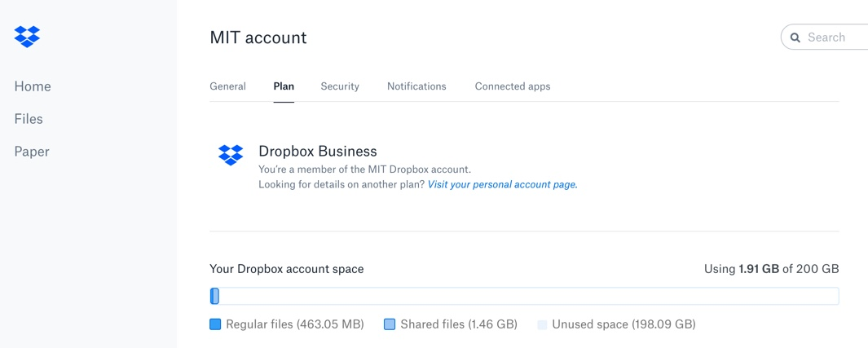Open the Notifications tab
The width and height of the screenshot is (868, 348).
[416, 86]
